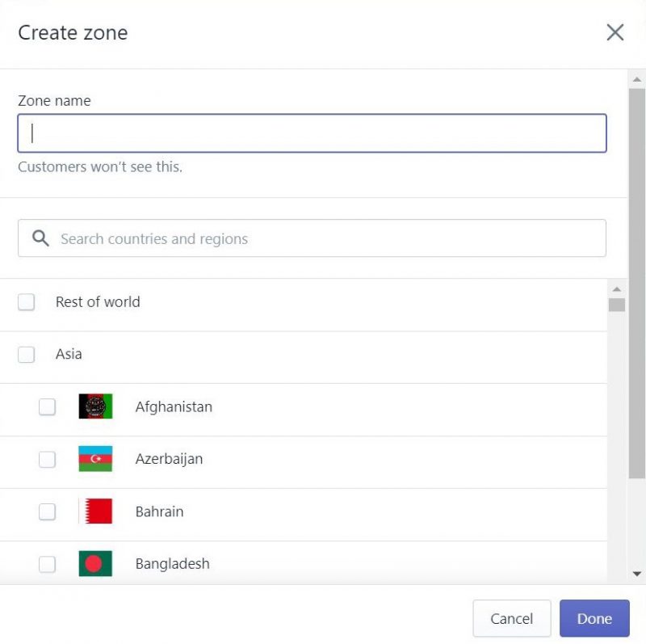
Task: Click the Afghanistan flag icon
Action: (94, 406)
